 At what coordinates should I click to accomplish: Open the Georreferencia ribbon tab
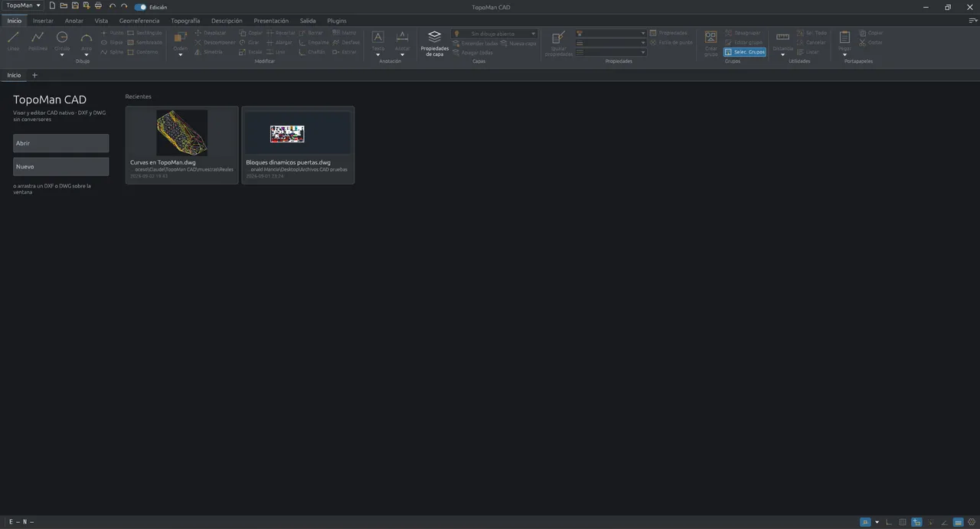pyautogui.click(x=139, y=21)
